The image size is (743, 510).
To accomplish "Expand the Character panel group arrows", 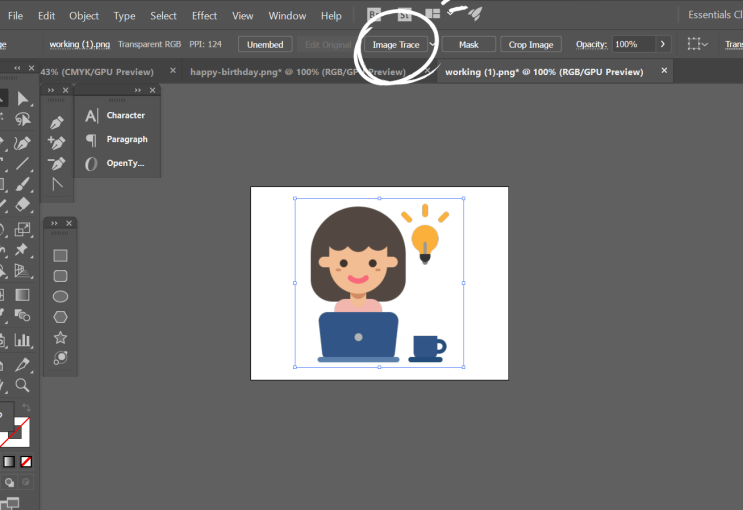I will point(137,90).
